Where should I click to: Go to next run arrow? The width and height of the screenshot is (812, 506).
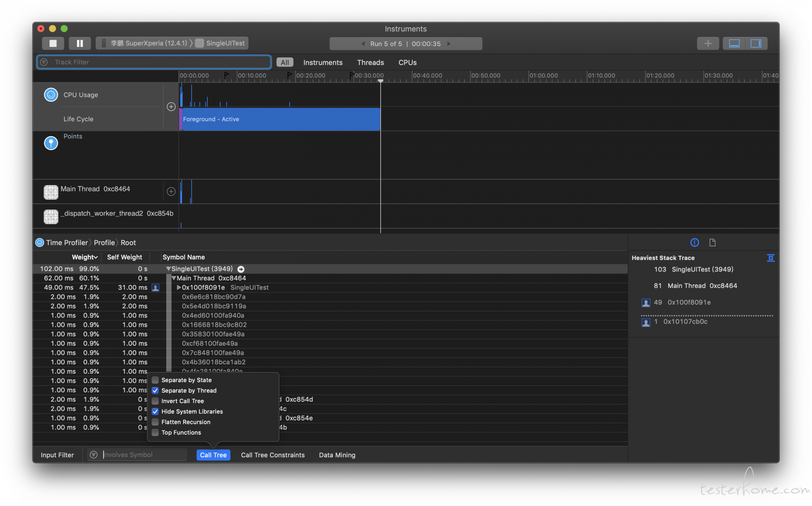(x=449, y=44)
